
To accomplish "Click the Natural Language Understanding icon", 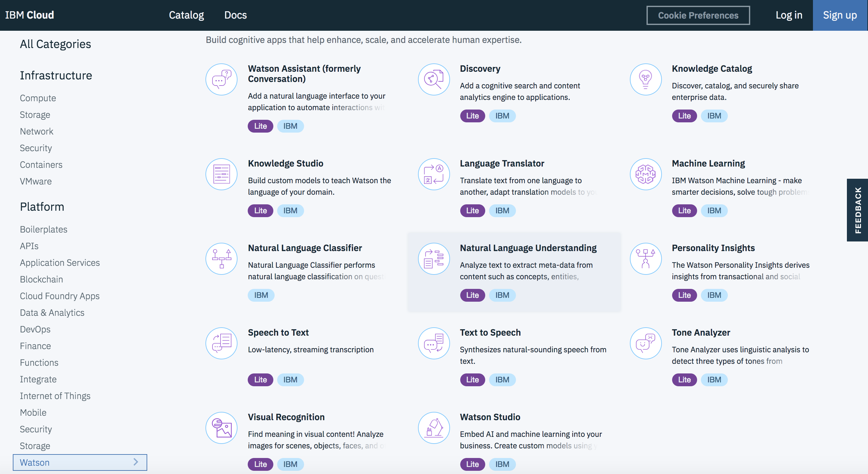I will pos(434,259).
